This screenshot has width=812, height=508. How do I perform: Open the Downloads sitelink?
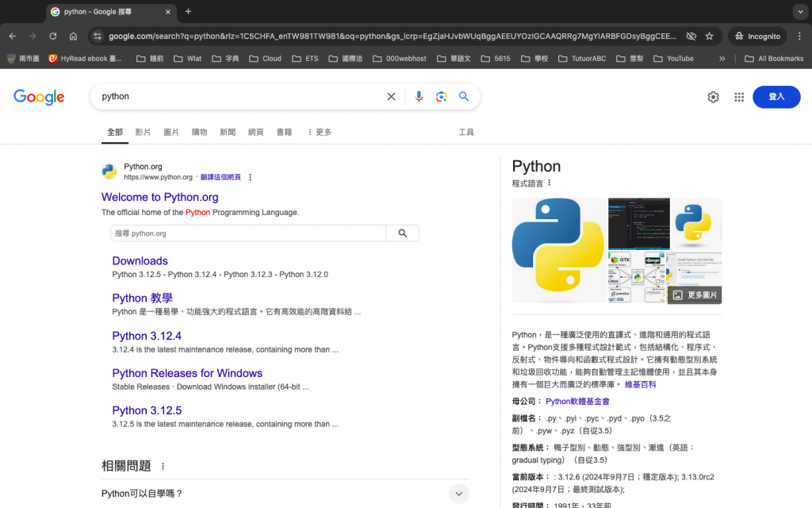click(140, 260)
